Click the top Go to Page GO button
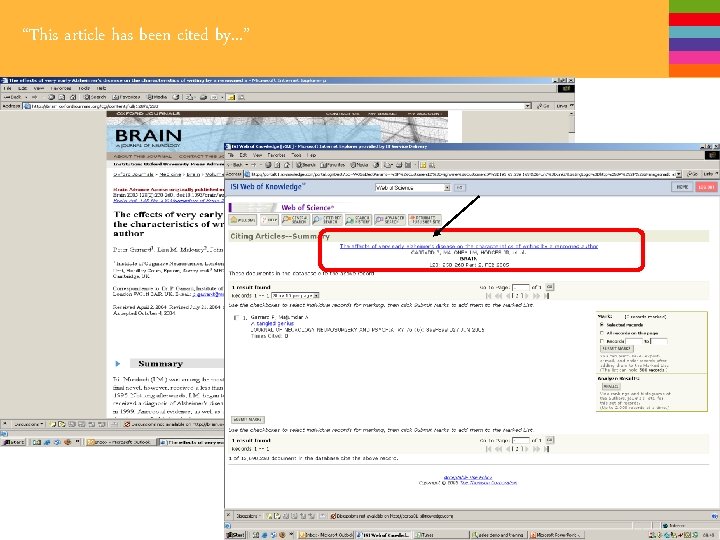This screenshot has width=720, height=540. [550, 287]
